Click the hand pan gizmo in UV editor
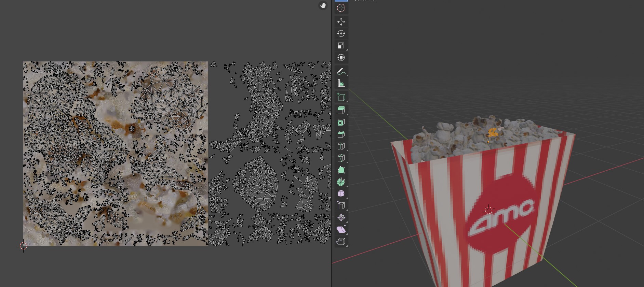The image size is (644, 287). [323, 5]
